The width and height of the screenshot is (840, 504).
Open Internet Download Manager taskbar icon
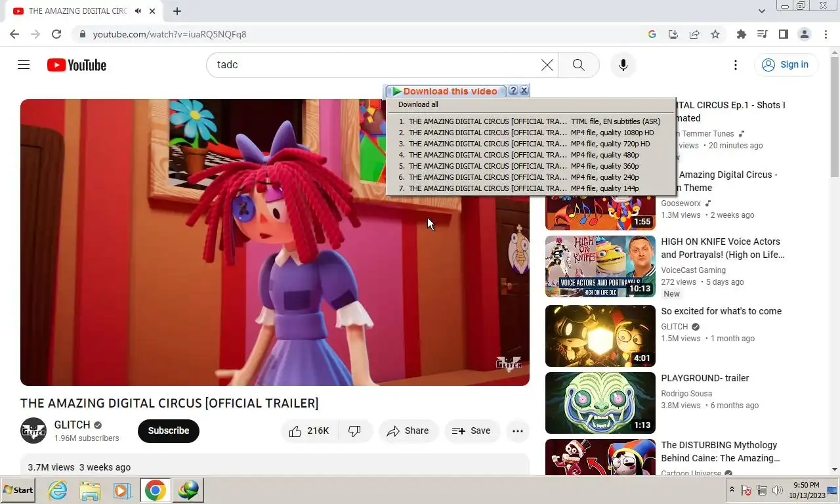pyautogui.click(x=188, y=490)
